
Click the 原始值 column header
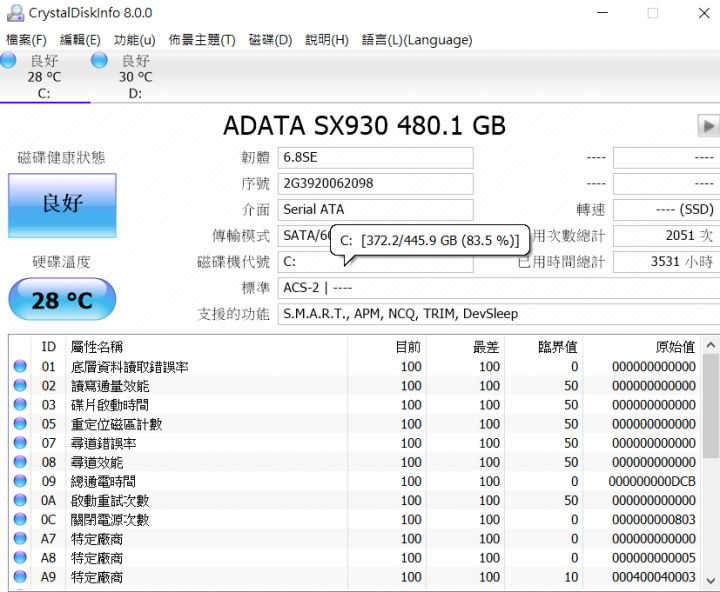(x=642, y=347)
